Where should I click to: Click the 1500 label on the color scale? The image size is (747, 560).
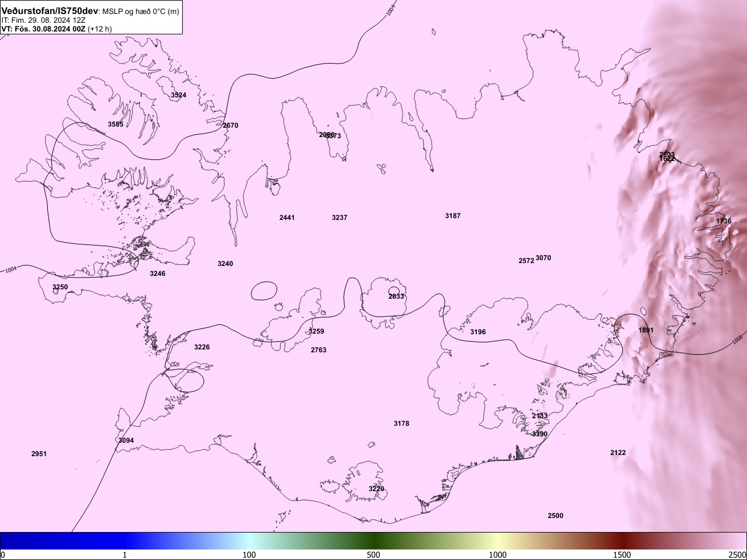[x=622, y=555]
